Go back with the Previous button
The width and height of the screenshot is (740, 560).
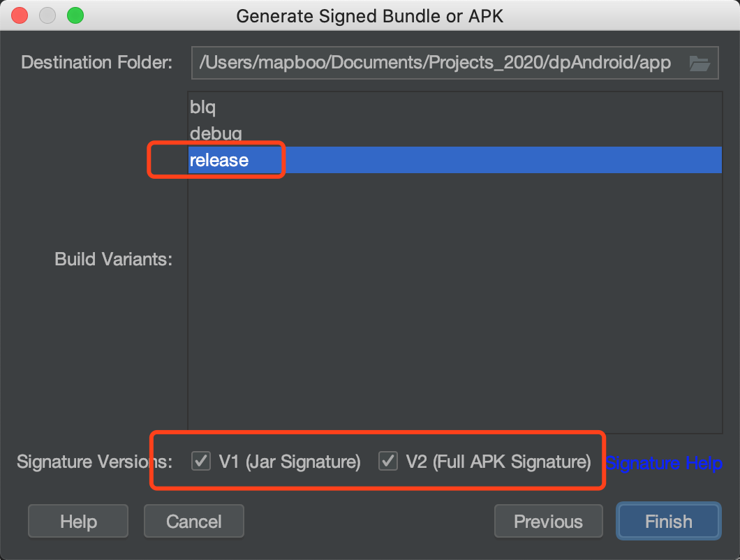tap(548, 522)
